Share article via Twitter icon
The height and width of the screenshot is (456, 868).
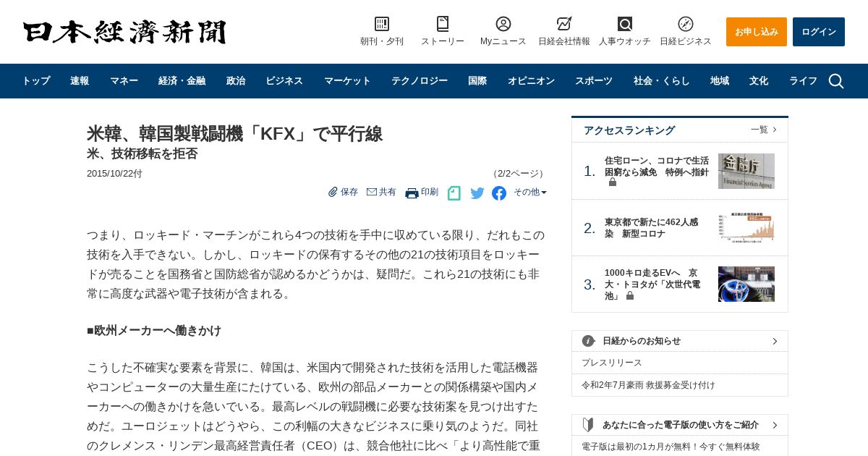477,193
